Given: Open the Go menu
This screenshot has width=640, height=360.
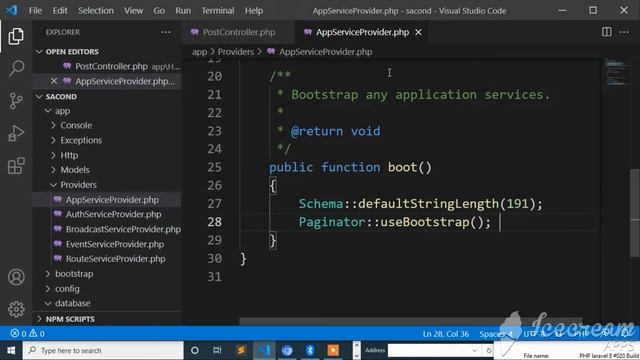Looking at the screenshot, I should coord(159,10).
